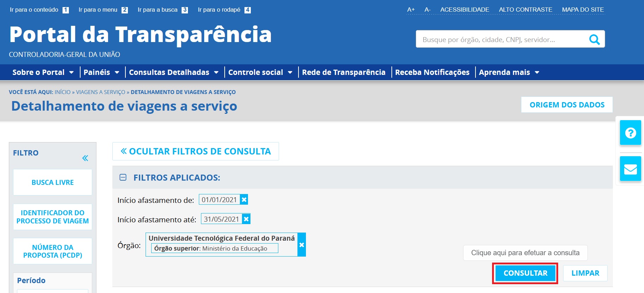Screen dimensions: 644x293
Task: Remove the 01/01/2021 start date filter
Action: tap(244, 200)
